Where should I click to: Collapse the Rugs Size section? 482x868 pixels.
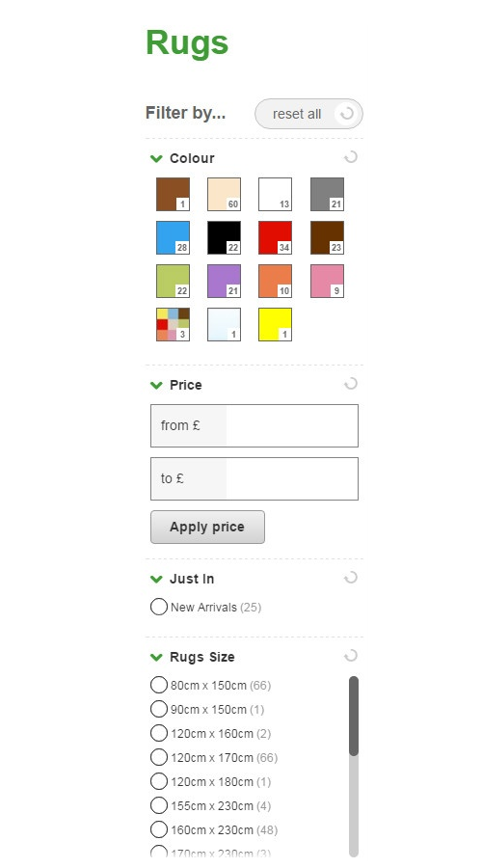pyautogui.click(x=156, y=657)
